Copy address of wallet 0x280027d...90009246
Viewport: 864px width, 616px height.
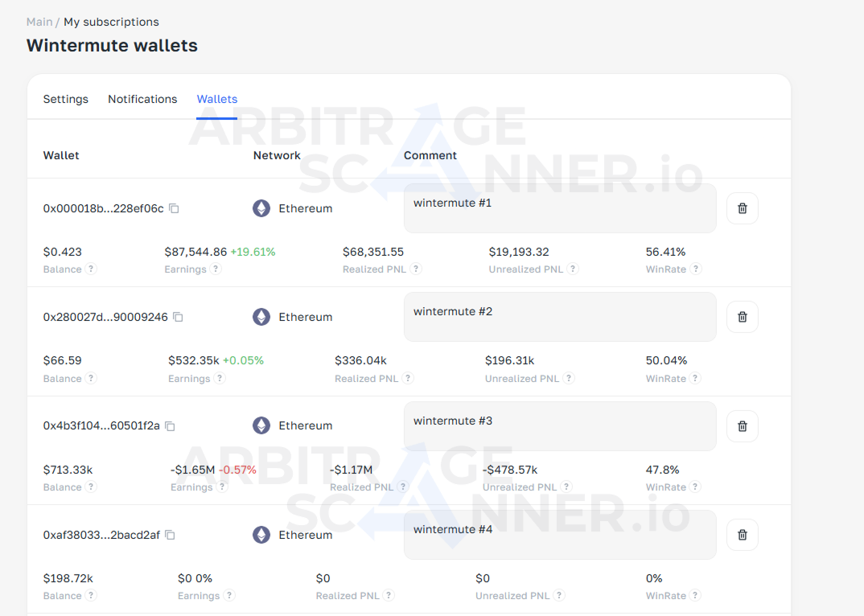click(178, 317)
